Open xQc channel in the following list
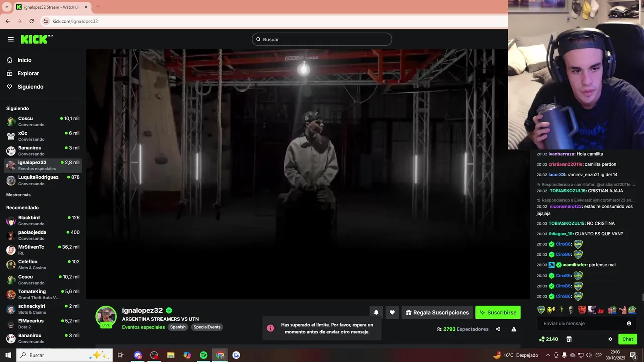 tap(43, 136)
